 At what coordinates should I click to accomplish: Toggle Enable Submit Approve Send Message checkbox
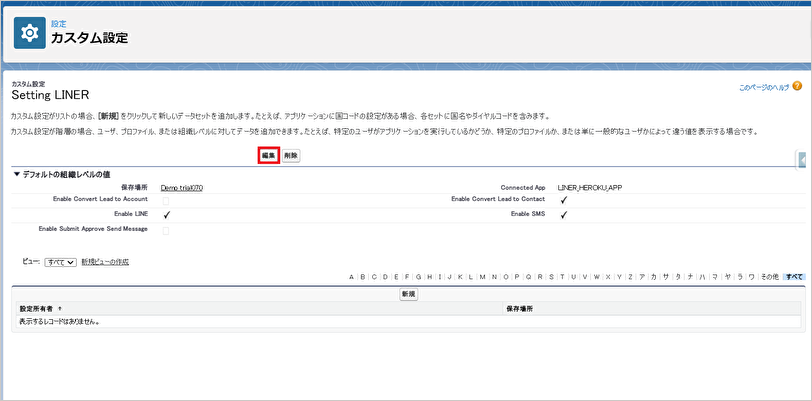[166, 231]
